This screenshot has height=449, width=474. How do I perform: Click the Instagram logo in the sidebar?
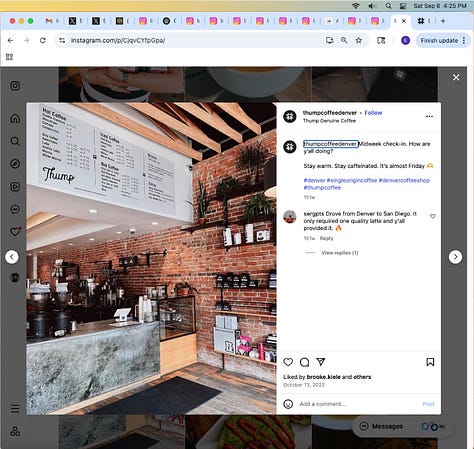(15, 86)
